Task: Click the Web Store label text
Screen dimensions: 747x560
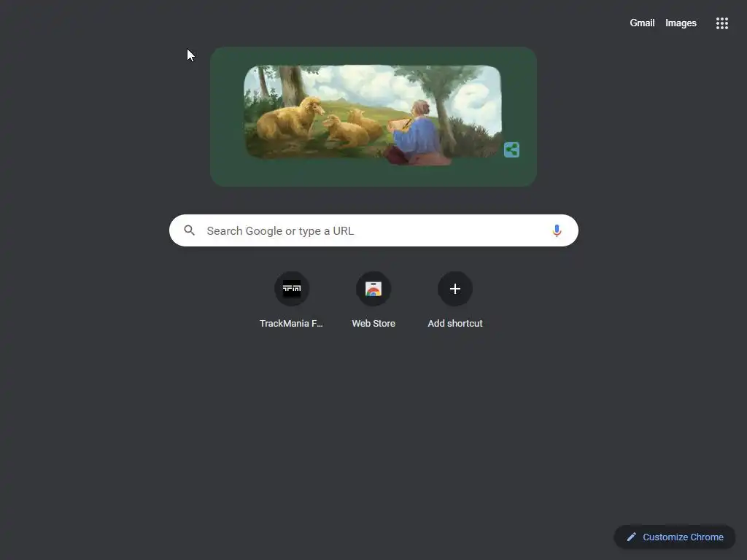Action: pos(373,323)
